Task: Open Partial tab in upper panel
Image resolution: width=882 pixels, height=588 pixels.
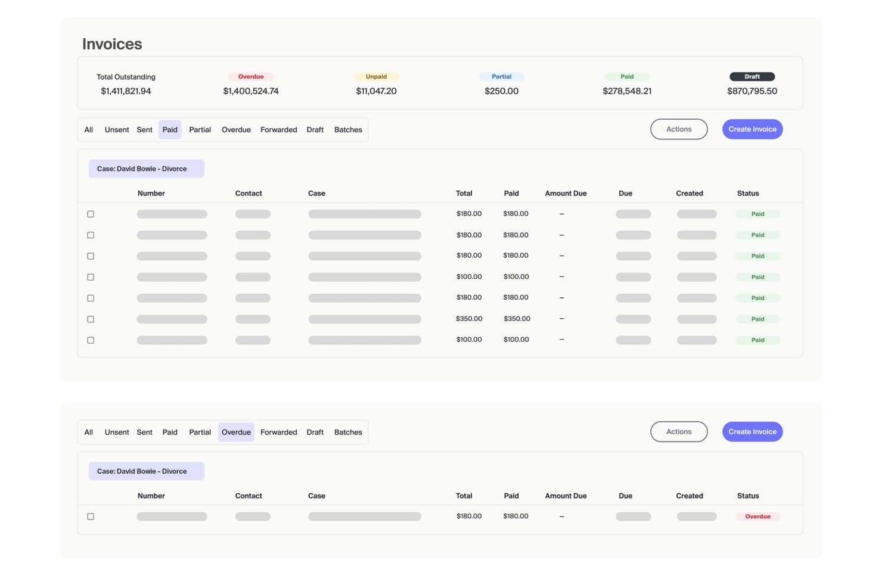Action: tap(200, 130)
